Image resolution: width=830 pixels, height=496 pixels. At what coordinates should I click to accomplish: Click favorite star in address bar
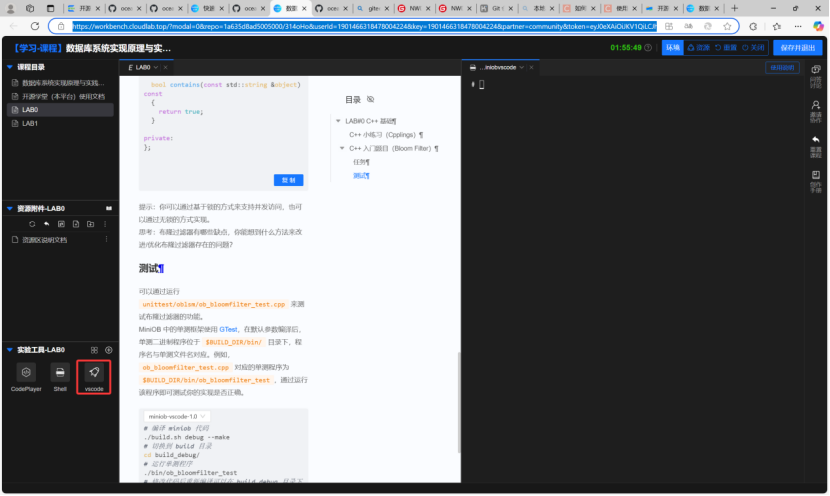click(727, 26)
